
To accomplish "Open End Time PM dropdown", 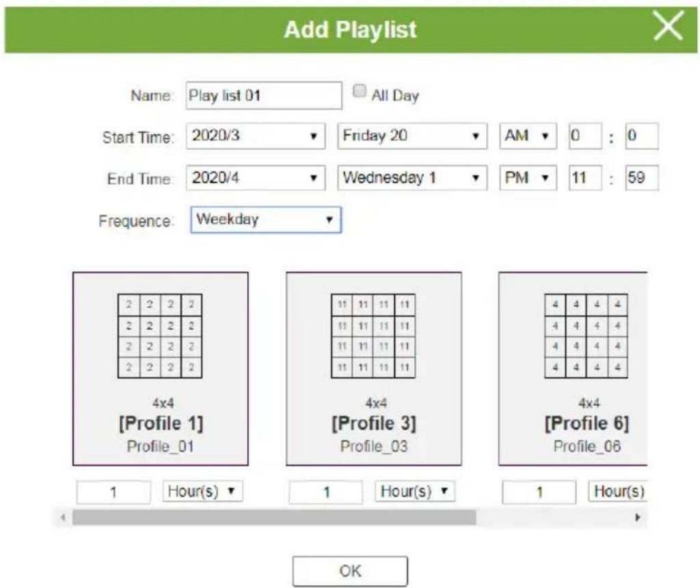I will pos(528,178).
